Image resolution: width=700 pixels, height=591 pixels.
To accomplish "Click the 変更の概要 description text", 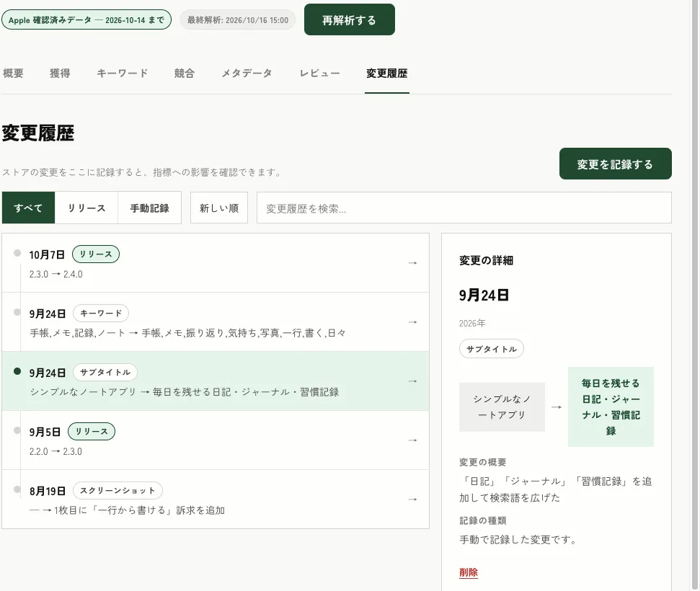I will 555,489.
